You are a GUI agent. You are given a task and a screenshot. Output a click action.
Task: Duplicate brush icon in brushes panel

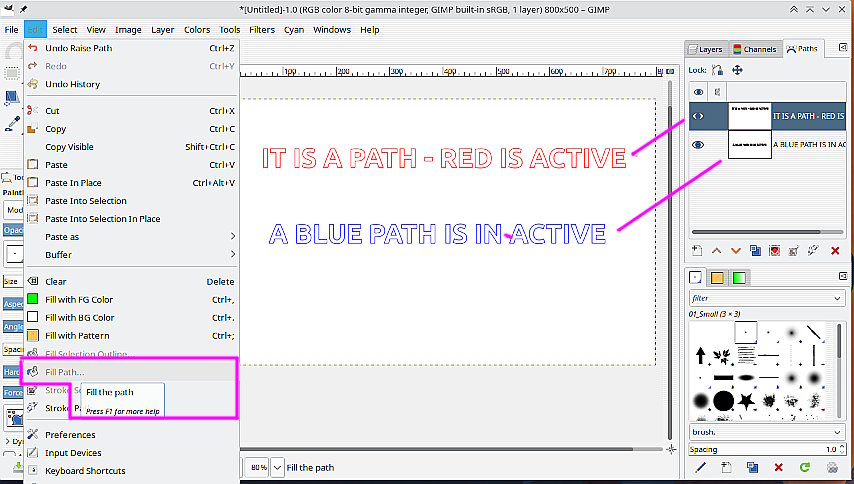pyautogui.click(x=752, y=467)
